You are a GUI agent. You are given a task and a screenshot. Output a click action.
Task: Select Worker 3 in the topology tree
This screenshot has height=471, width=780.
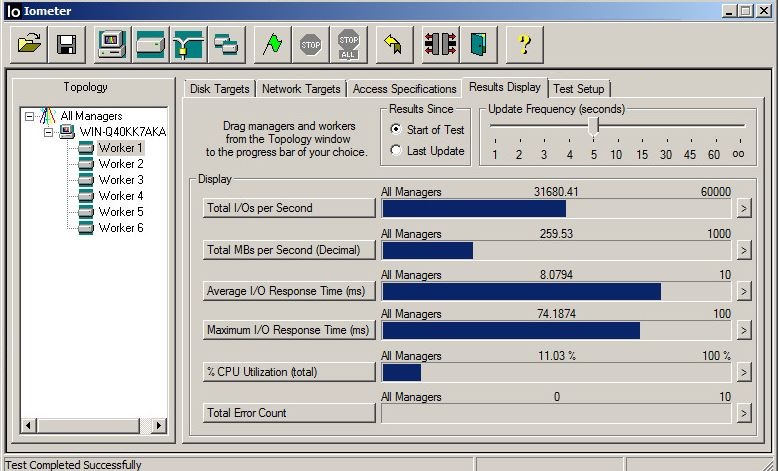[x=121, y=180]
